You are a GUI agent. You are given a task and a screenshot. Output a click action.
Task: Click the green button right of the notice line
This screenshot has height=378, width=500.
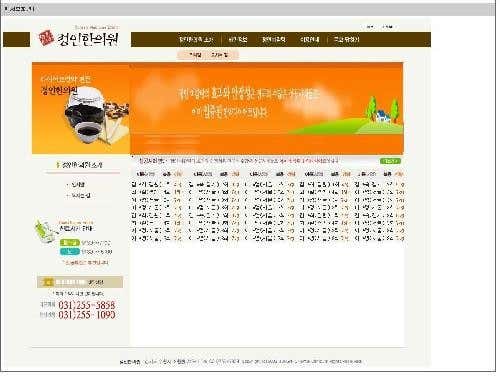(390, 161)
